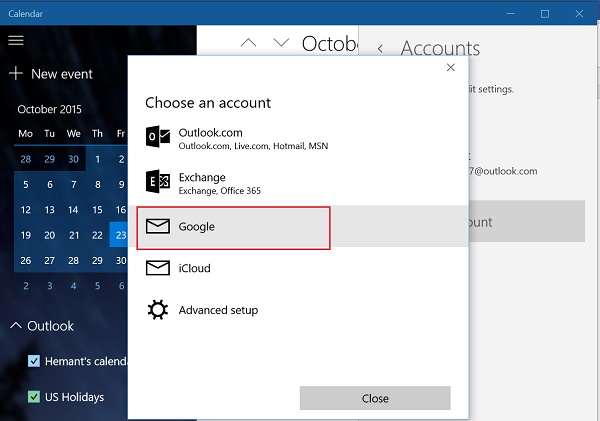Toggle the US Holidays checkbox
The width and height of the screenshot is (600, 421).
(x=34, y=397)
